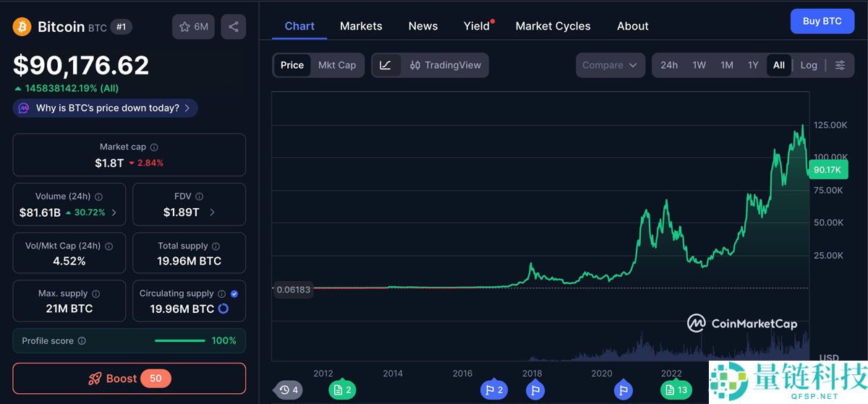Switch to TradingView candlestick chart
Viewport: 868px width, 404px height.
pyautogui.click(x=445, y=65)
